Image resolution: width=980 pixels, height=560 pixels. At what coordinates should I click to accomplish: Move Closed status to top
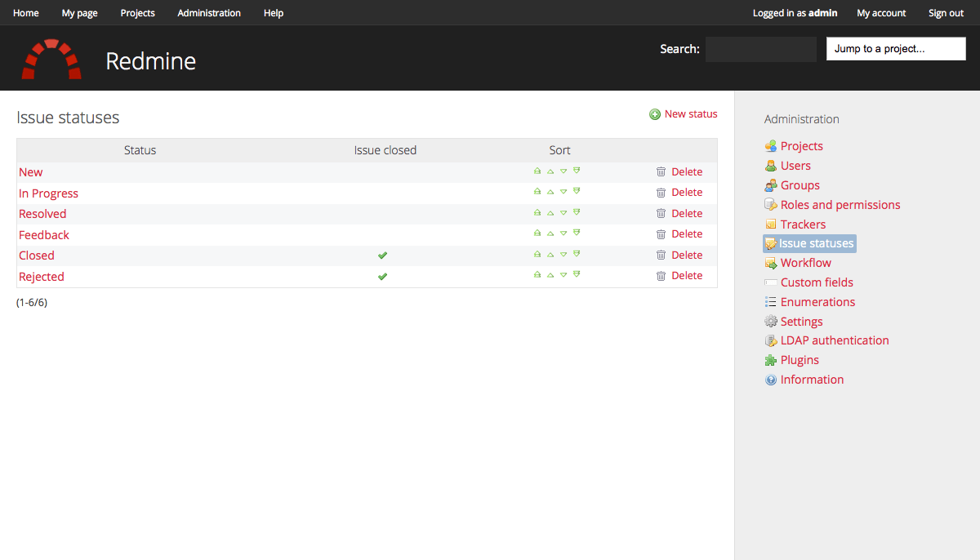537,254
